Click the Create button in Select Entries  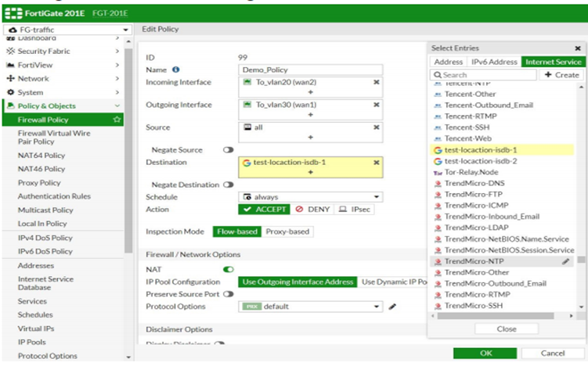[562, 75]
